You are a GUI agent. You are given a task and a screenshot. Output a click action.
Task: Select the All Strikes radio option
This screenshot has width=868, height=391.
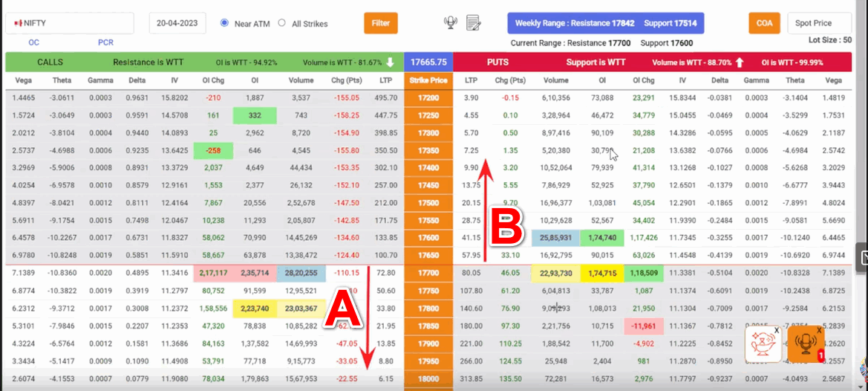pos(281,23)
